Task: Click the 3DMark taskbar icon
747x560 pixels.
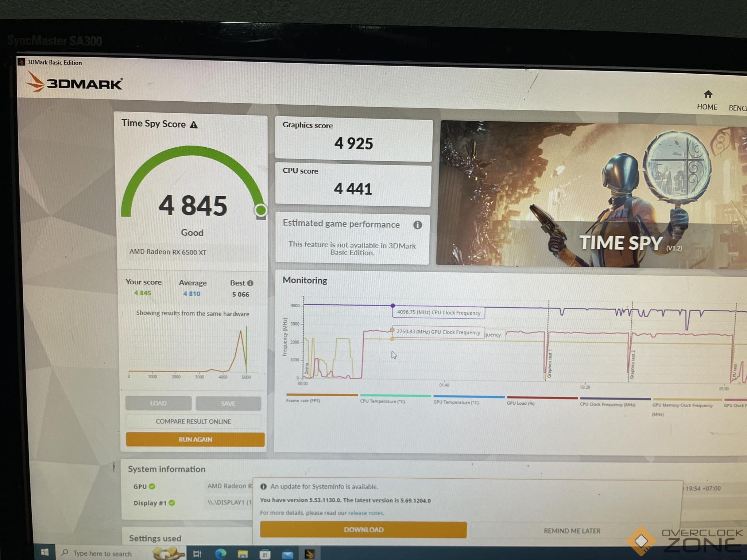Action: point(310,554)
